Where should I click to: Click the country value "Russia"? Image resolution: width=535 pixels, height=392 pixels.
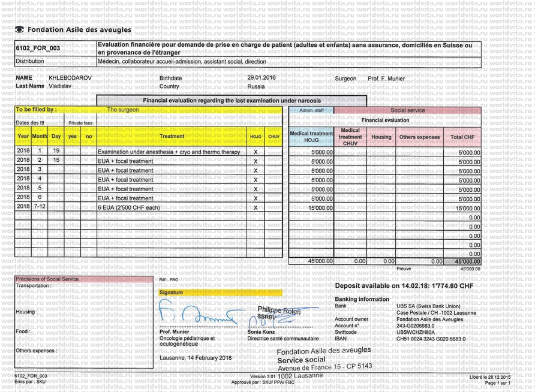coord(256,86)
